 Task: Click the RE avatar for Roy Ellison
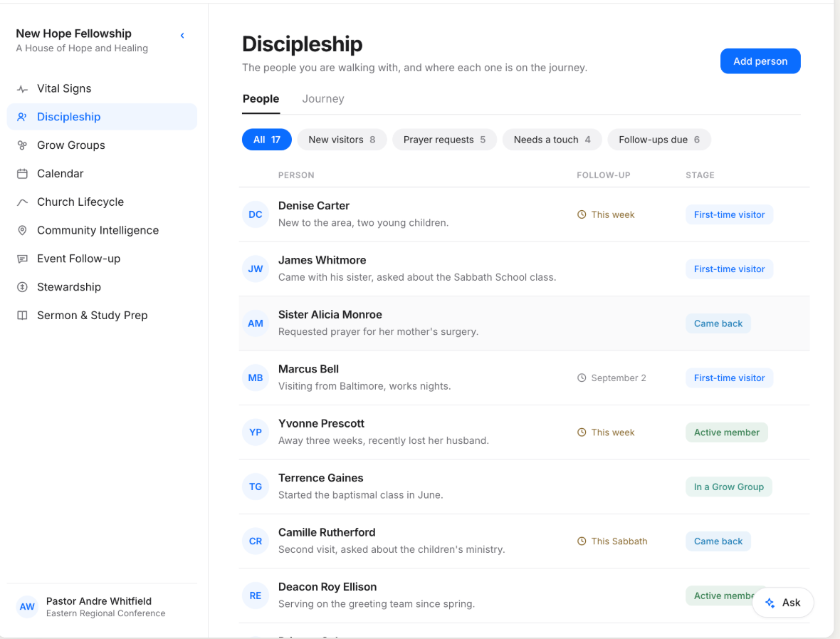point(256,596)
